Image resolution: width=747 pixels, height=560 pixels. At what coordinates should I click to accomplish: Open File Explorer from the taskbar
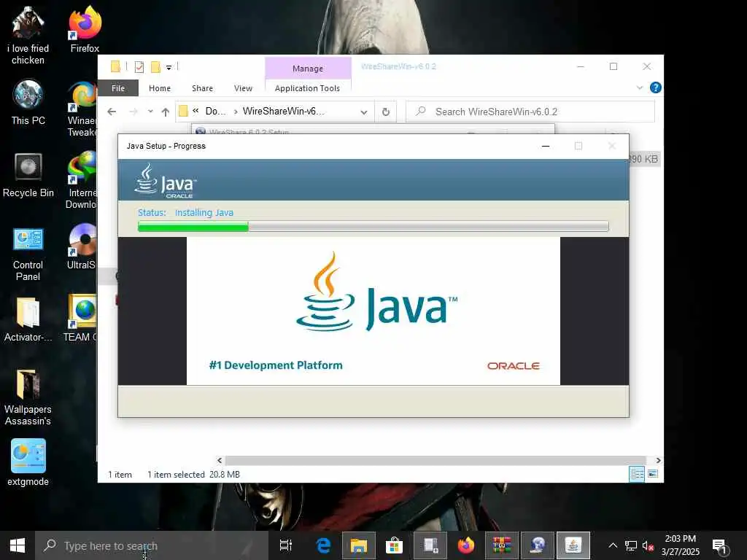tap(359, 545)
